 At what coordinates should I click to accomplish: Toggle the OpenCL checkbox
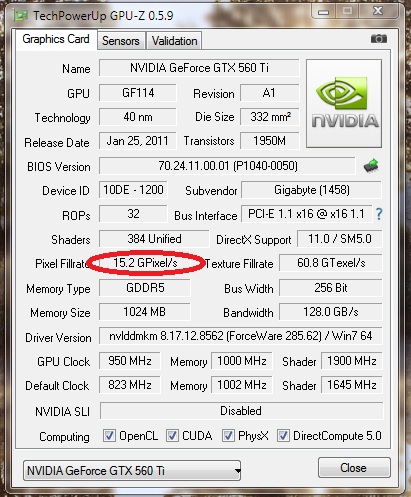(109, 435)
